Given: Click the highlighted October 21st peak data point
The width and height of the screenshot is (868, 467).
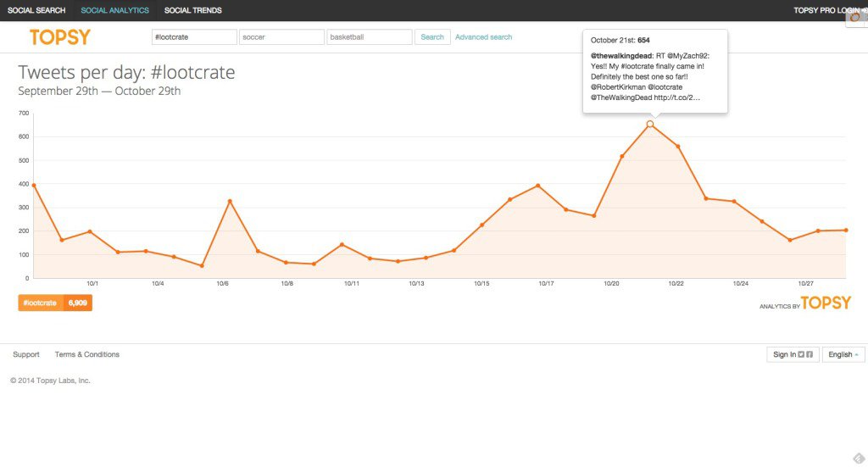Looking at the screenshot, I should (650, 124).
